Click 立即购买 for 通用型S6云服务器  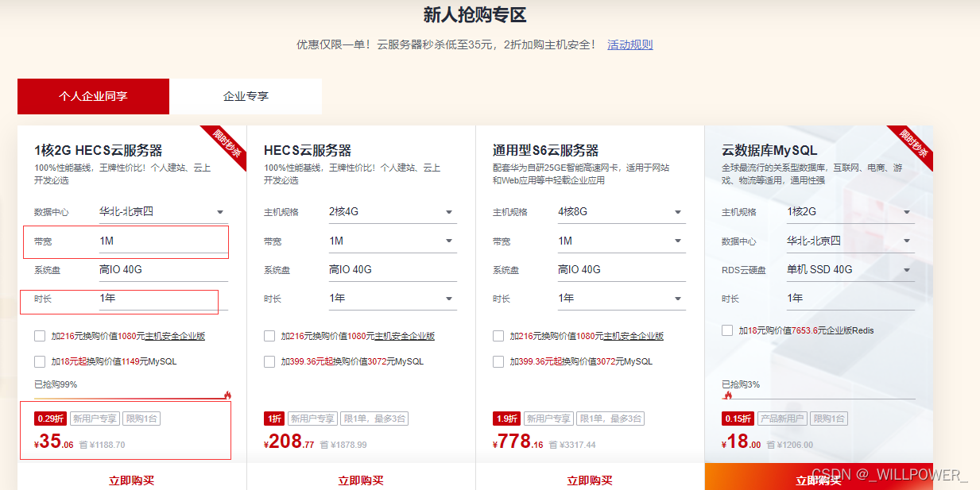tap(590, 480)
